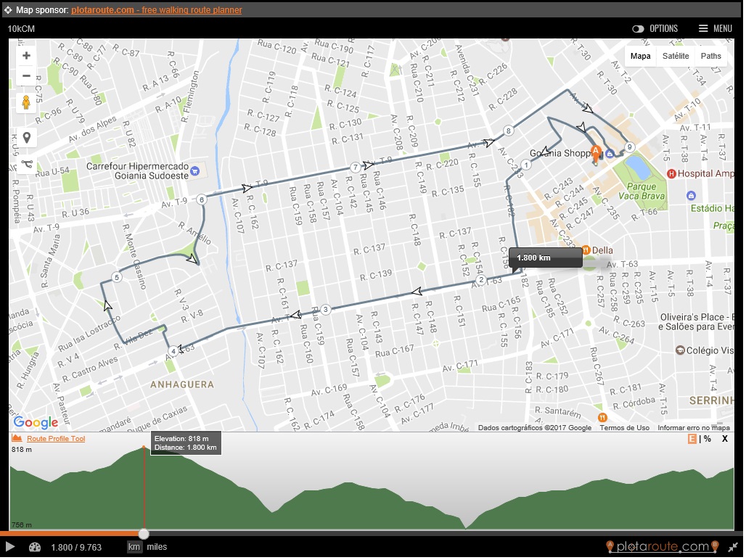Click the Parque Vaca Brava label
The image size is (746, 560).
pyautogui.click(x=642, y=191)
